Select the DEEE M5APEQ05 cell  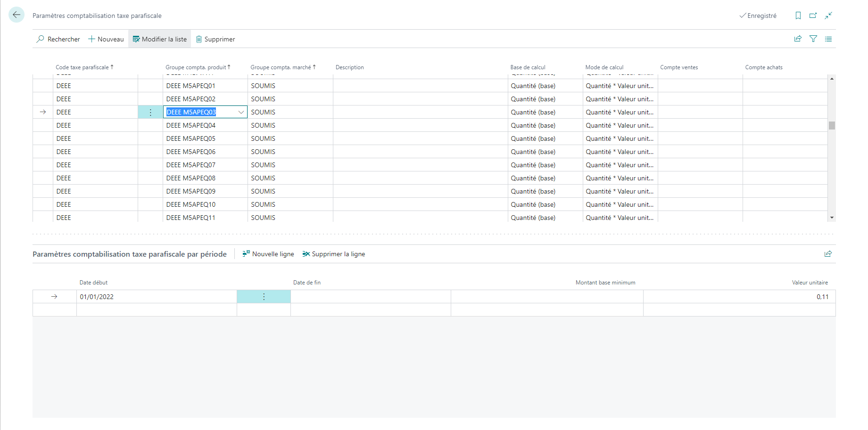[205, 138]
